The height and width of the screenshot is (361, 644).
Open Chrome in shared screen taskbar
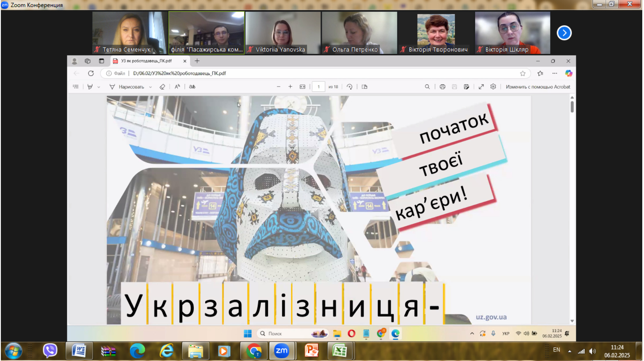tap(381, 334)
